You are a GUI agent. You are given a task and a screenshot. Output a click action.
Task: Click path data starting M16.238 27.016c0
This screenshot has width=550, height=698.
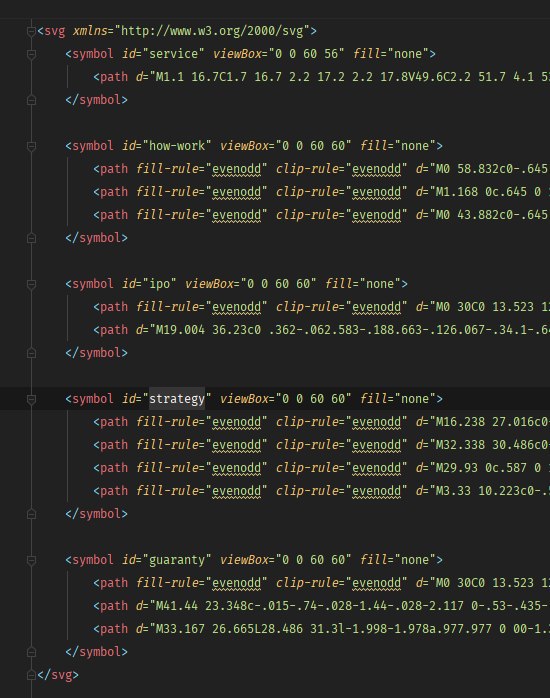coord(492,422)
